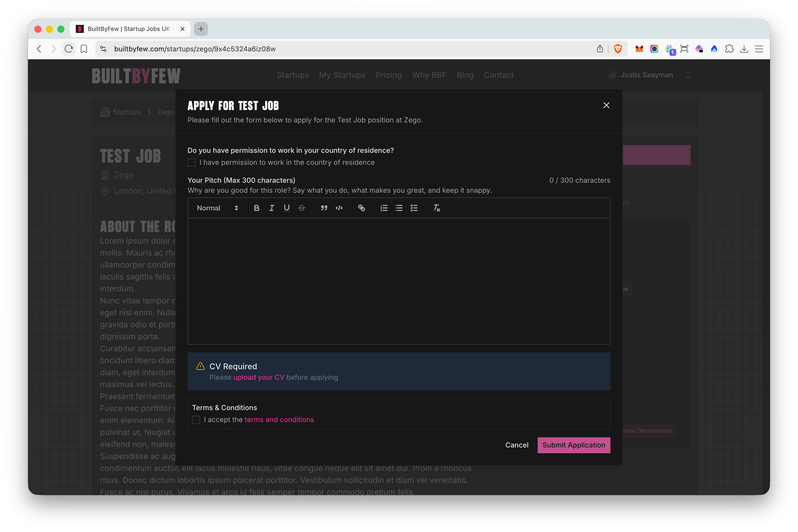
Task: Insert a blockquote in the pitch editor
Action: click(x=324, y=208)
